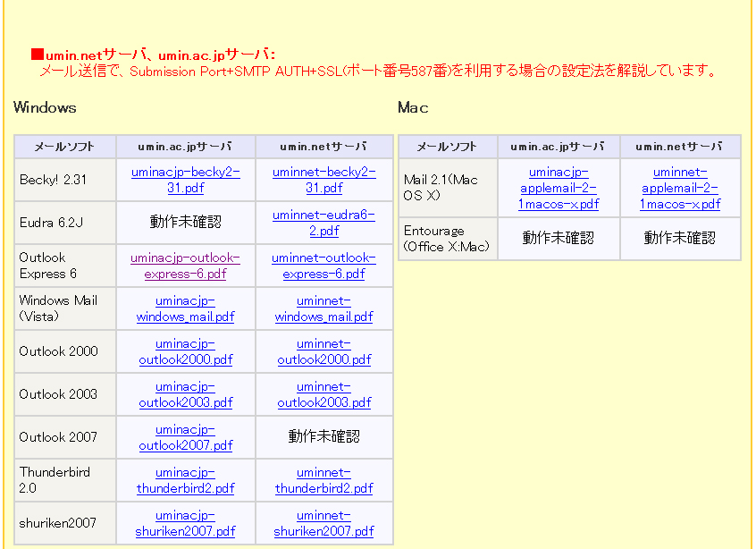Click Mac table メールソフト header
This screenshot has height=549, width=756.
point(447,147)
